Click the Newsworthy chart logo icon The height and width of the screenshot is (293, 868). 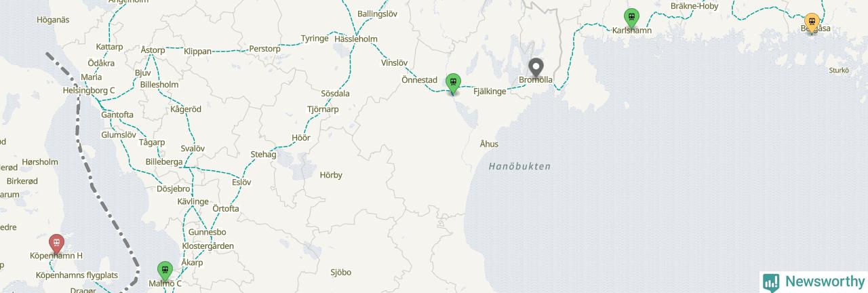[770, 283]
